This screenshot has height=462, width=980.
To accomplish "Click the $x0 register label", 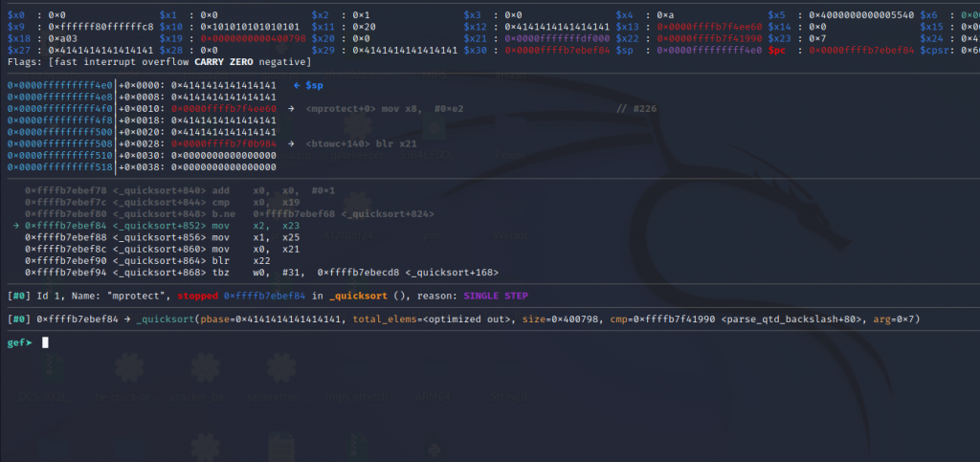I will click(x=17, y=15).
